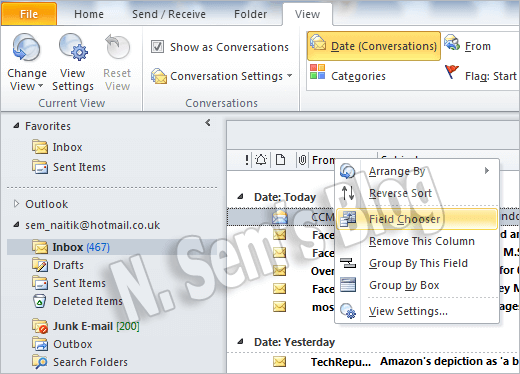Open Conversation Settings dropdown
520x374 pixels.
pyautogui.click(x=222, y=76)
